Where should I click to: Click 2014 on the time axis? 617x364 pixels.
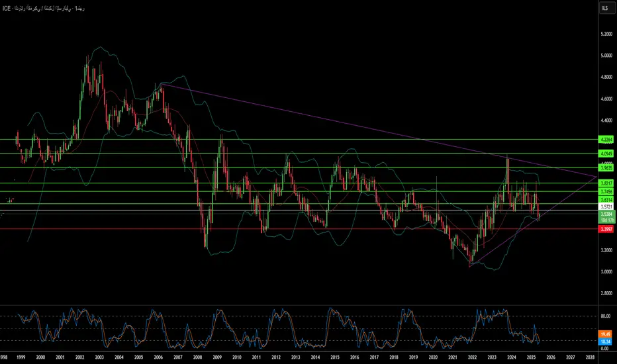pyautogui.click(x=315, y=357)
